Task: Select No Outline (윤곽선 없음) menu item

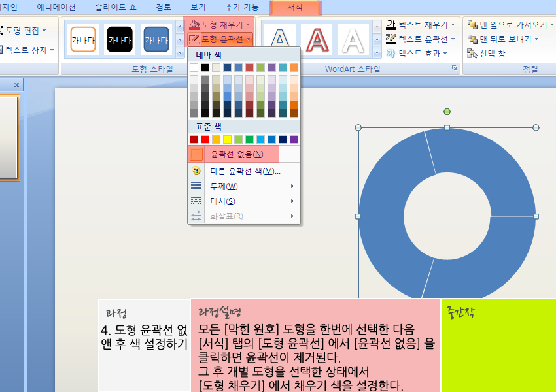Action: tap(236, 154)
